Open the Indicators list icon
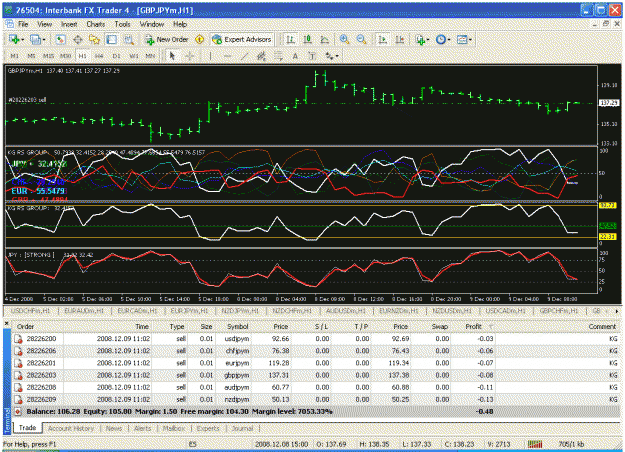 (420, 39)
